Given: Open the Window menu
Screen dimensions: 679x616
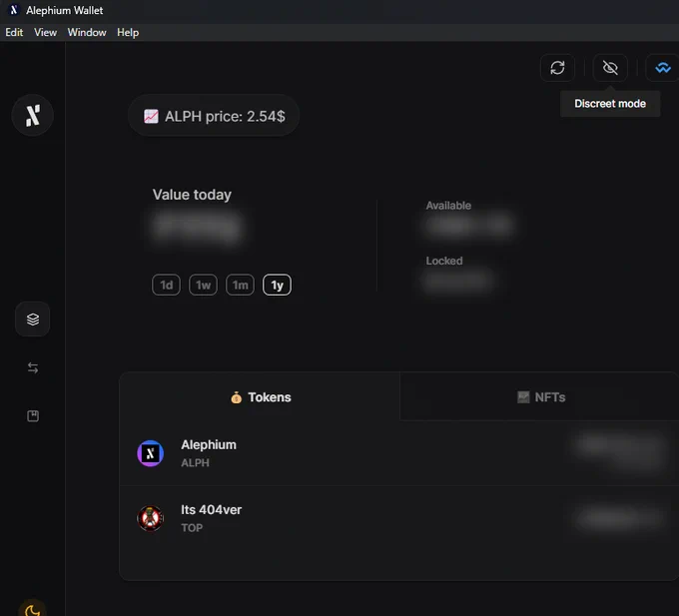Looking at the screenshot, I should tap(87, 33).
